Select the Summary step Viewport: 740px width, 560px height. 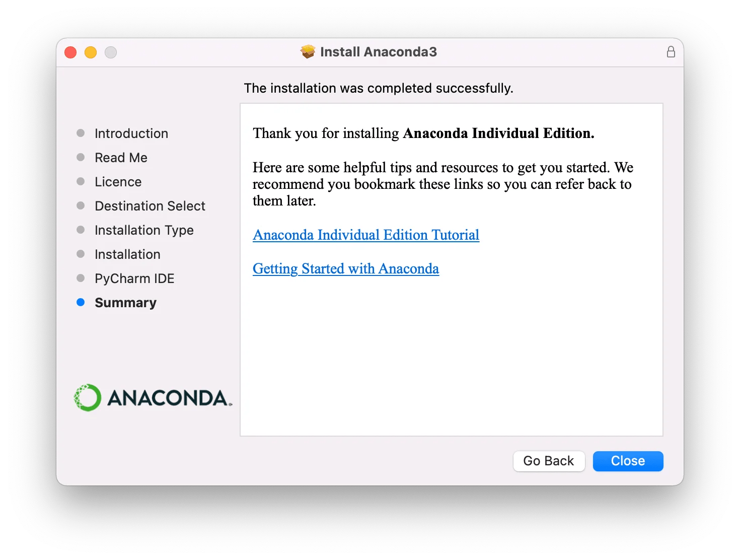(125, 302)
